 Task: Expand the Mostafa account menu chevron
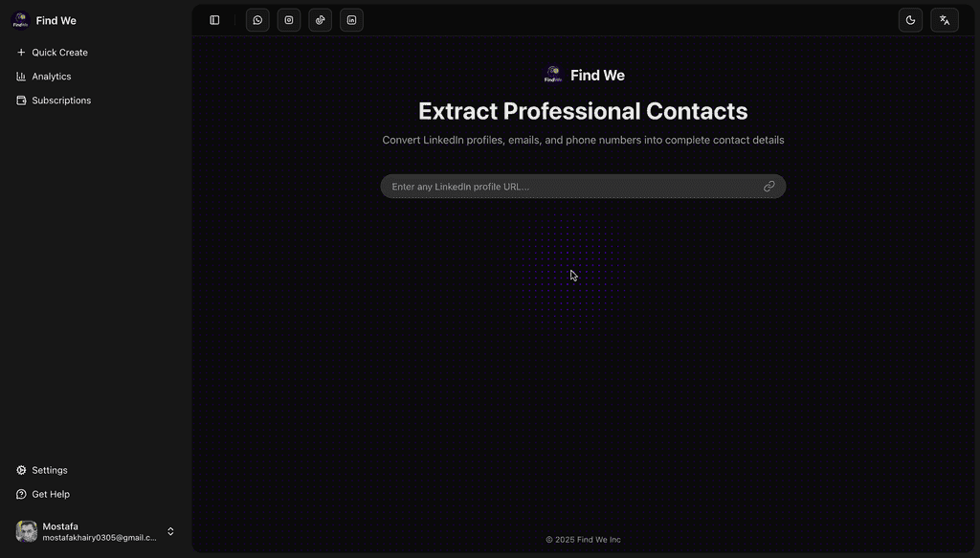point(170,531)
